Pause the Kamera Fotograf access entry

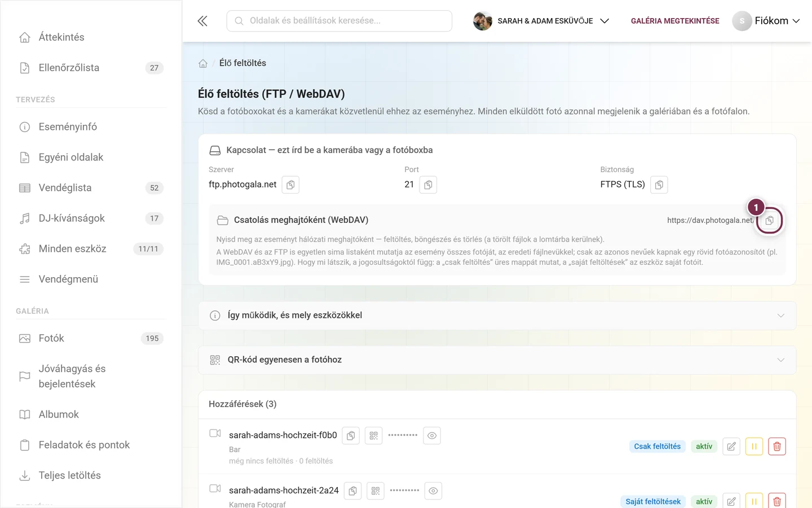[754, 501]
